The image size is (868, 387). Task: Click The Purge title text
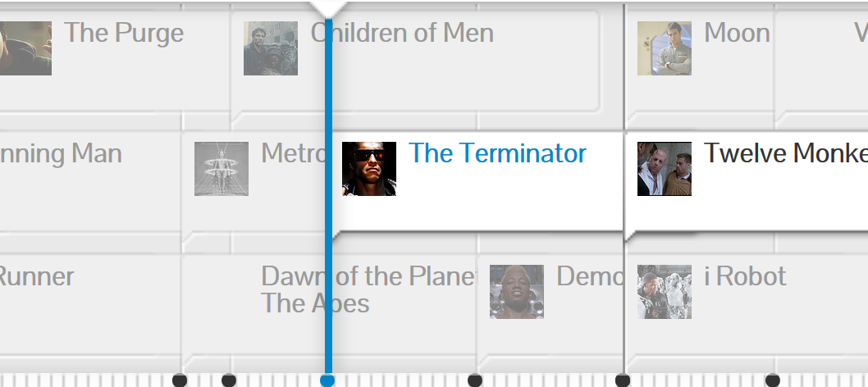point(124,33)
